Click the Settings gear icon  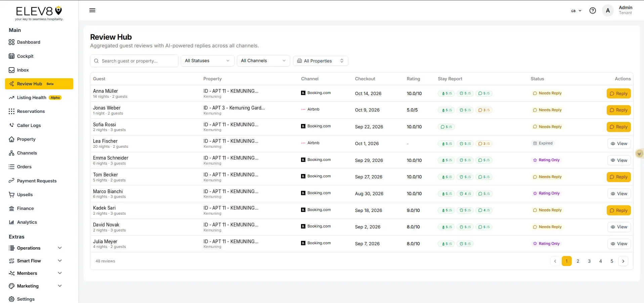(11, 299)
